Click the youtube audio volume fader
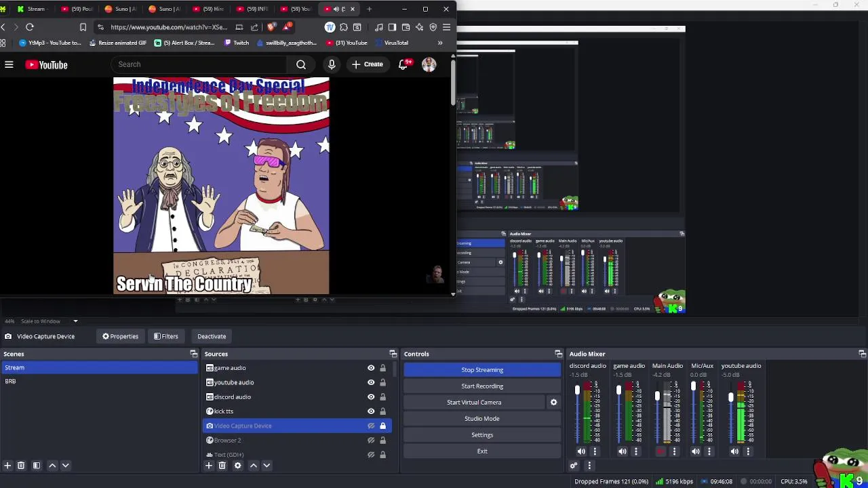 point(730,397)
